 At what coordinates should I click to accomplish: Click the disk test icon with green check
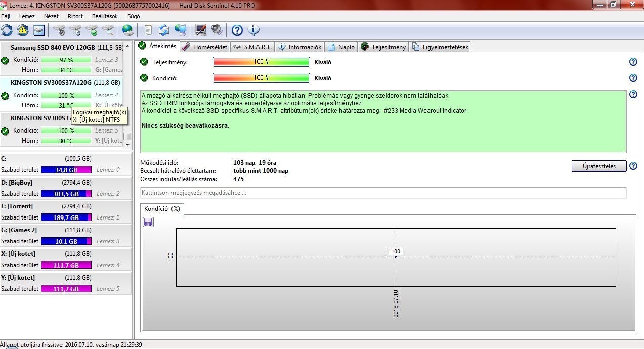point(92,30)
